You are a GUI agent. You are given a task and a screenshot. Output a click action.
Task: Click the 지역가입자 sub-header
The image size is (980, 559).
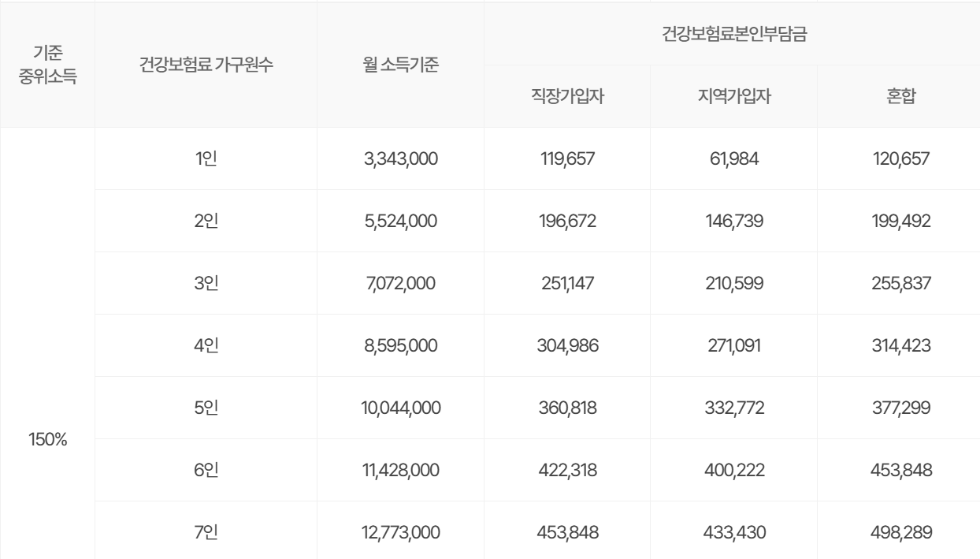pyautogui.click(x=734, y=97)
